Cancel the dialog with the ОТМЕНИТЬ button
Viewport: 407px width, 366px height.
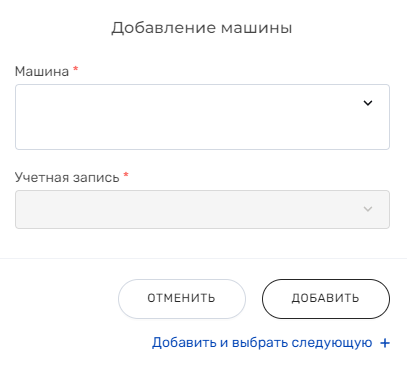[182, 299]
